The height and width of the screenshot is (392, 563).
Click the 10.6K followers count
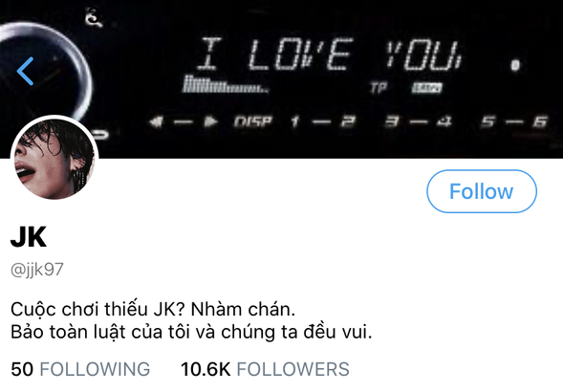206,369
